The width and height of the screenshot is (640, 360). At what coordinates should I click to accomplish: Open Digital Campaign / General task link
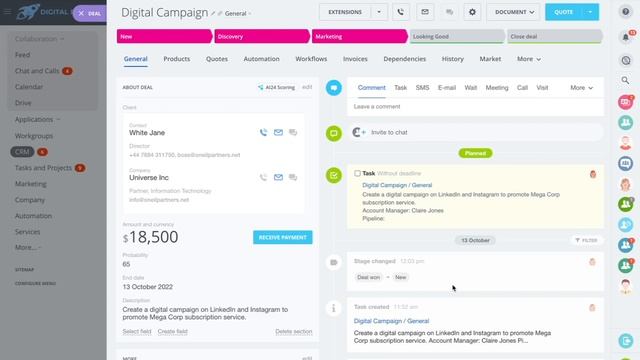pyautogui.click(x=397, y=185)
